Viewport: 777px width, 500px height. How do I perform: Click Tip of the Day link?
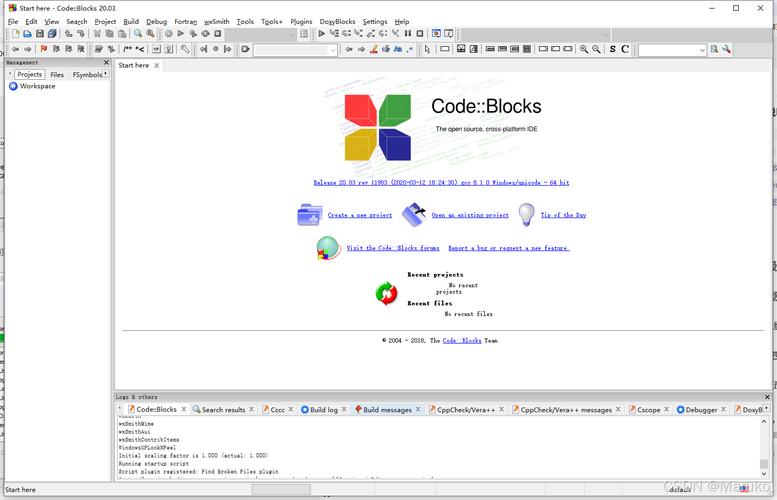coord(563,215)
